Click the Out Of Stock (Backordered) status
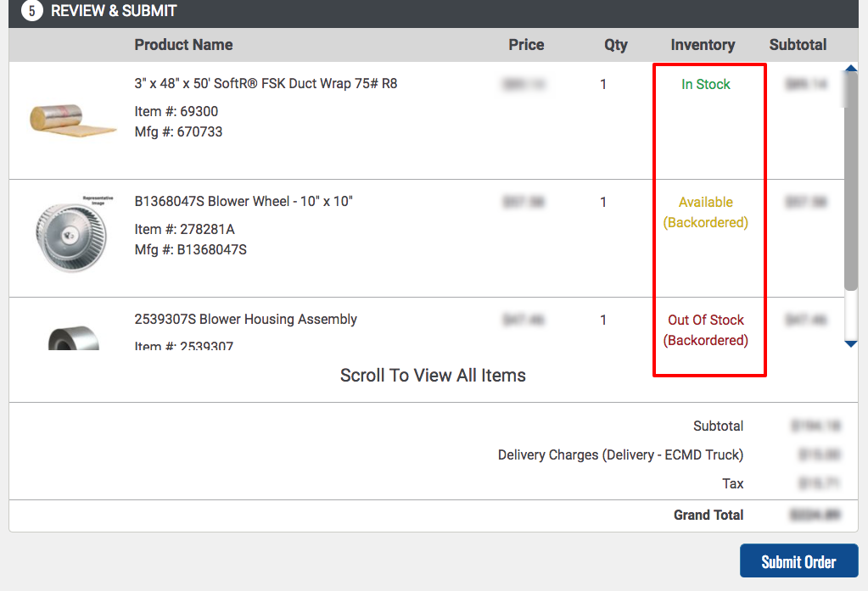Screen dimensions: 868x591 tap(706, 330)
